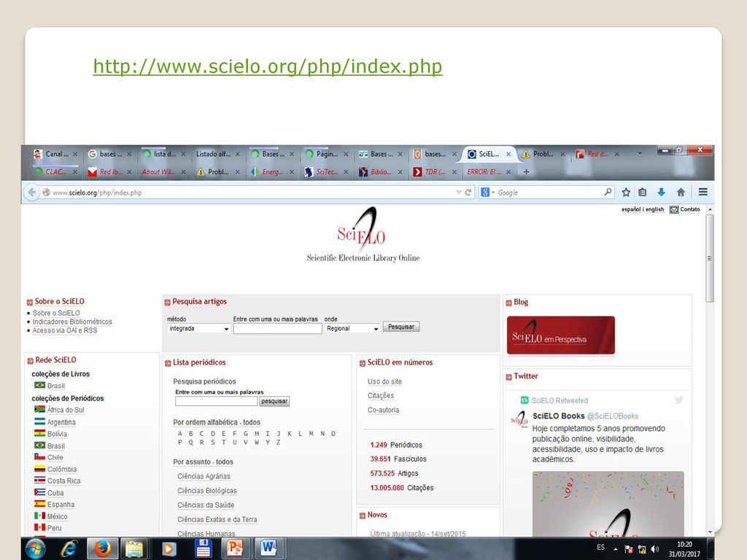
Task: Open the bookmarks list icon
Action: [x=643, y=192]
